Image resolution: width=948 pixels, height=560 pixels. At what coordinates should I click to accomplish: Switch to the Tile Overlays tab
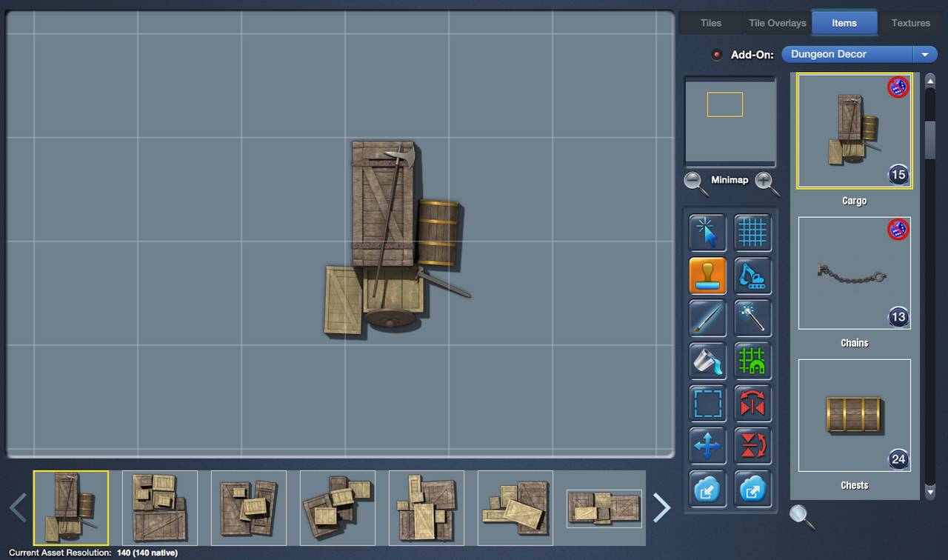777,23
